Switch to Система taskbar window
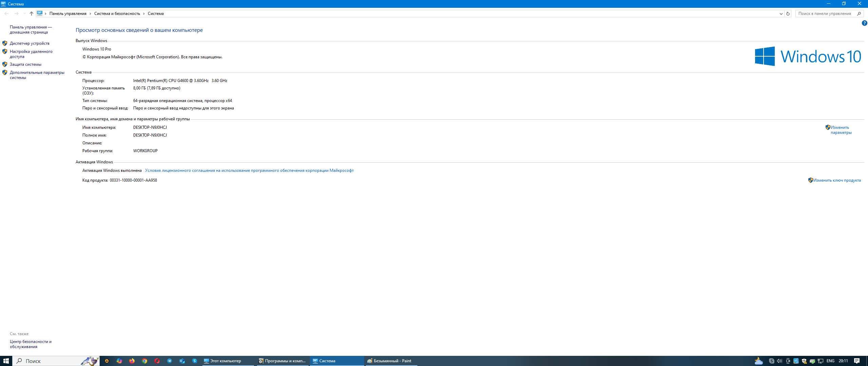 coord(337,361)
